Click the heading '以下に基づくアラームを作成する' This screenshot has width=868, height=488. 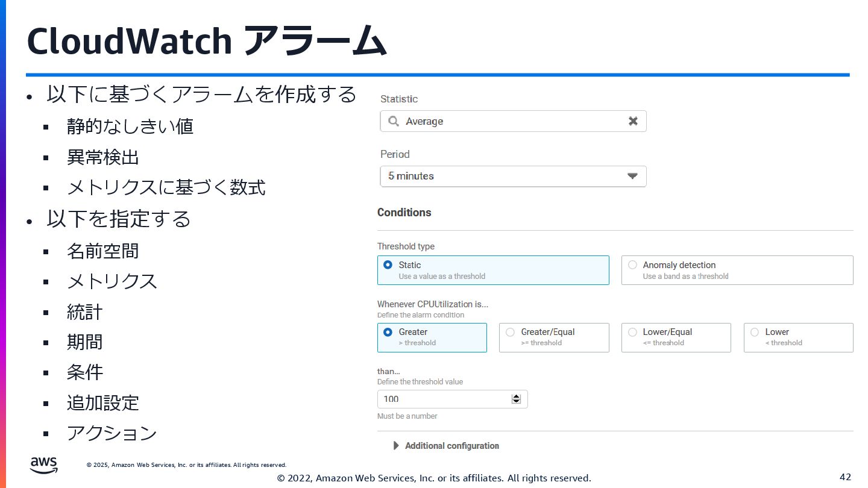[x=201, y=94]
